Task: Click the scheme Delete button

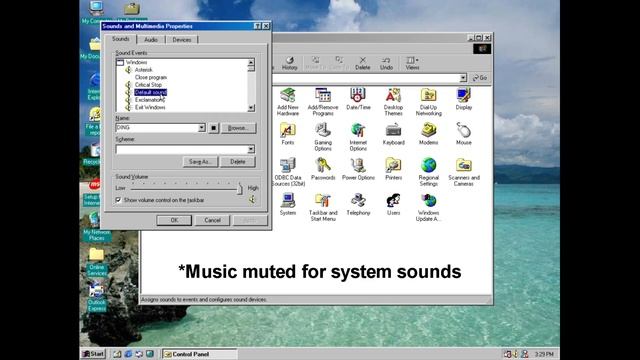Action: (x=238, y=162)
